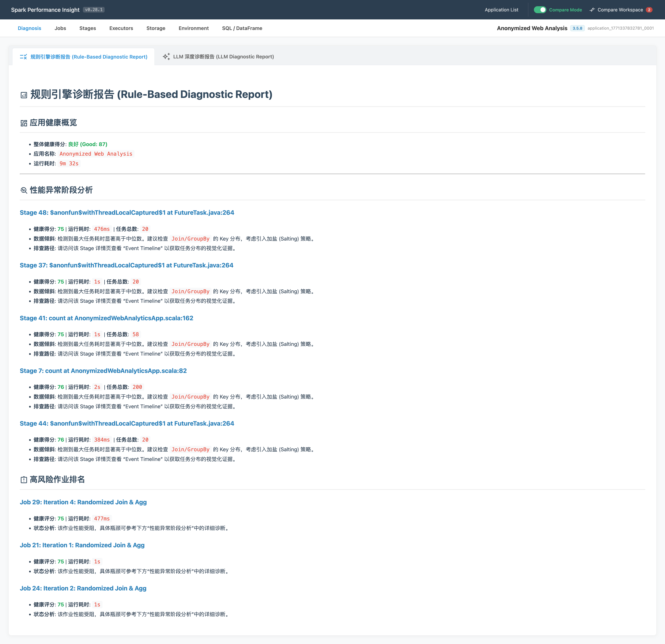This screenshot has width=665, height=644.
Task: Open the Executors navigation tab
Action: click(x=121, y=28)
